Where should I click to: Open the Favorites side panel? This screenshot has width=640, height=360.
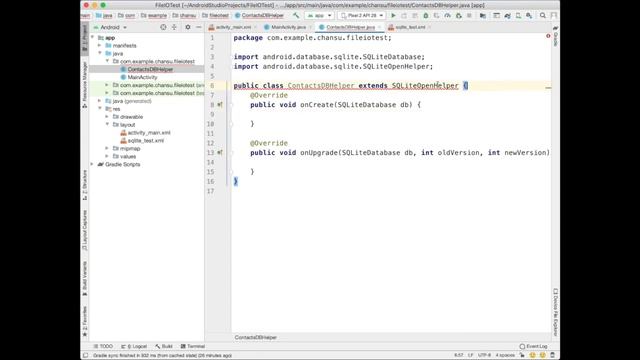point(84,321)
